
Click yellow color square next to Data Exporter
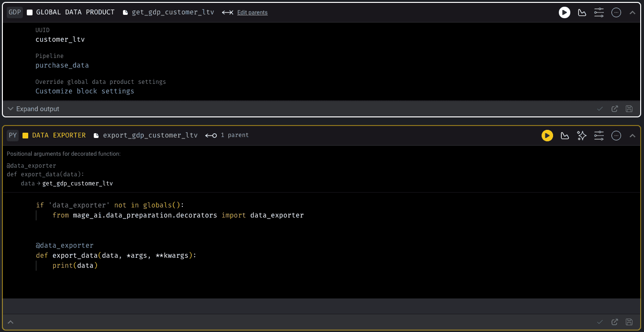[x=25, y=136]
